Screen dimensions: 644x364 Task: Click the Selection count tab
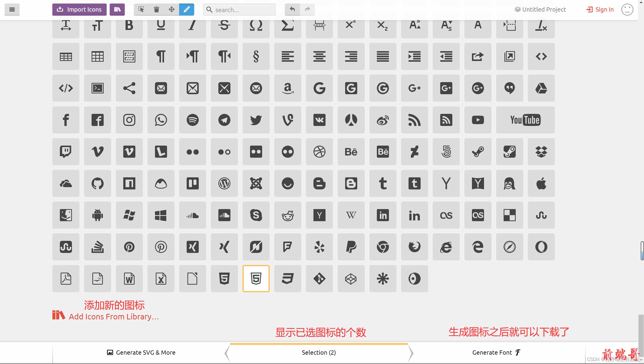[x=318, y=352]
